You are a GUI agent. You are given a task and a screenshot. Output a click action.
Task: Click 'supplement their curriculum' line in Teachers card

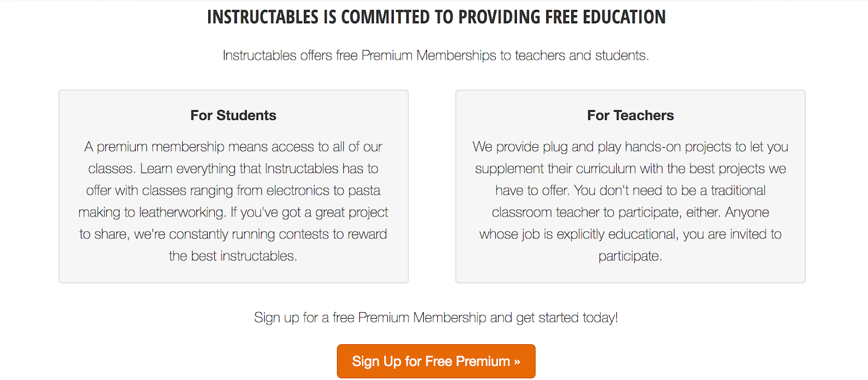[630, 169]
